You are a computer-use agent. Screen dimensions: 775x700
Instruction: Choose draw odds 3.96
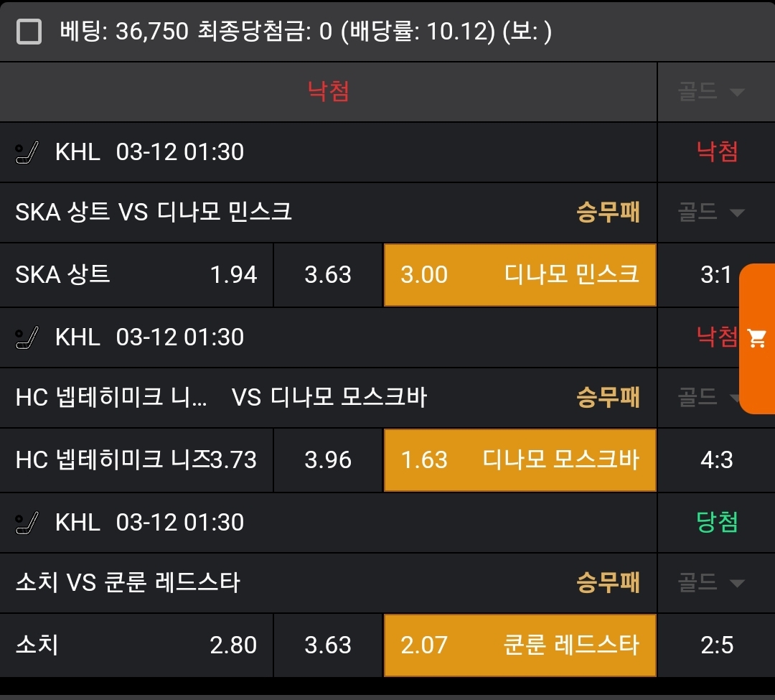(x=328, y=460)
